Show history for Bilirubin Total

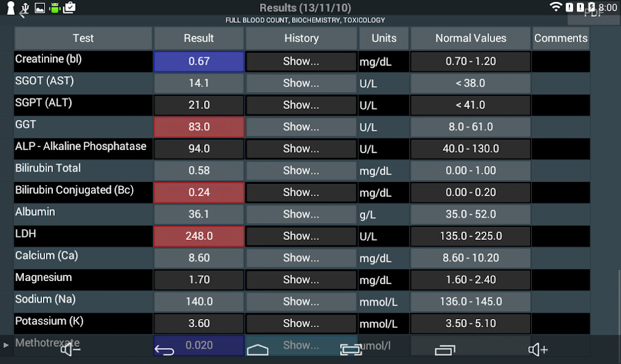(301, 170)
